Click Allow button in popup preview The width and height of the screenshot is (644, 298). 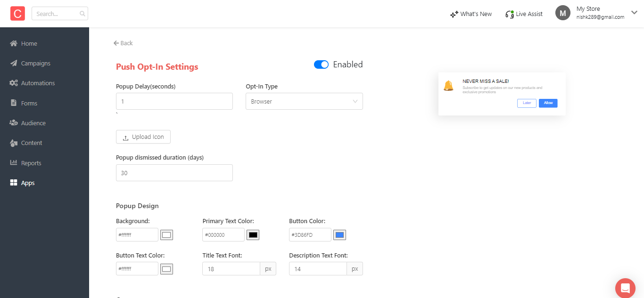(x=548, y=103)
